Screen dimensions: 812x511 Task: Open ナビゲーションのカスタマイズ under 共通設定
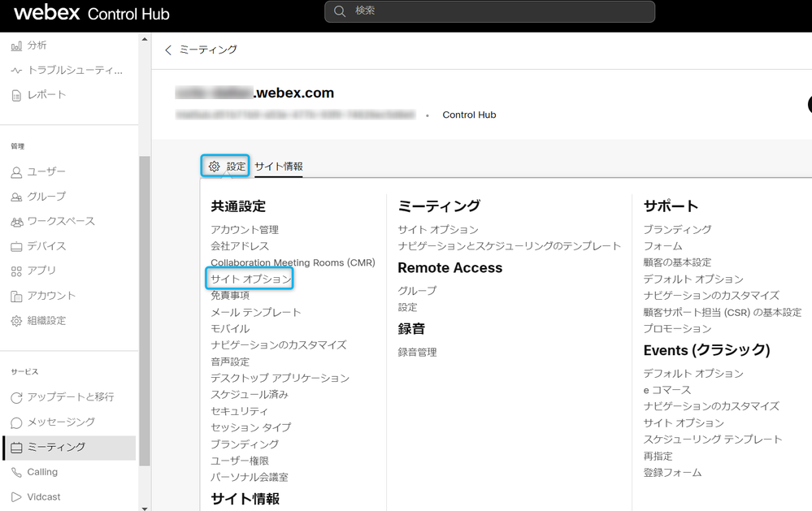[279, 344]
